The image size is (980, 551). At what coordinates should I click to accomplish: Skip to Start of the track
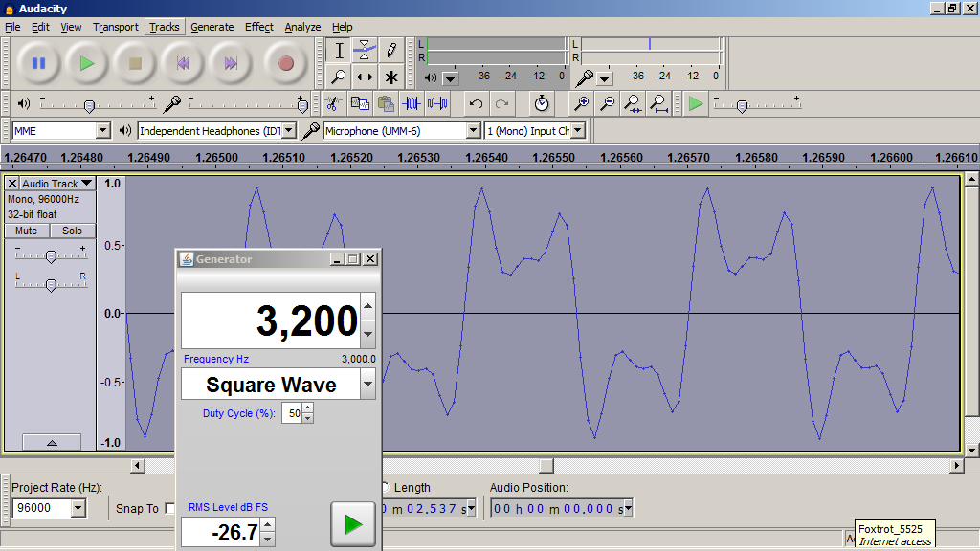pos(183,63)
